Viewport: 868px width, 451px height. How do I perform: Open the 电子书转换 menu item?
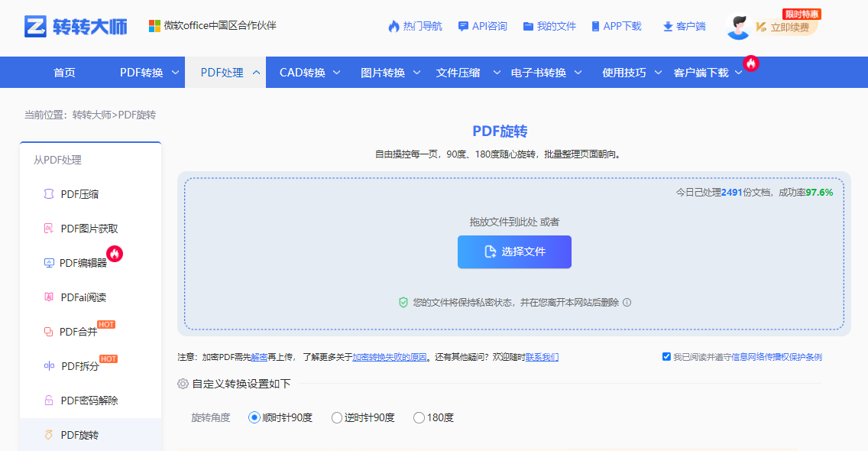539,73
